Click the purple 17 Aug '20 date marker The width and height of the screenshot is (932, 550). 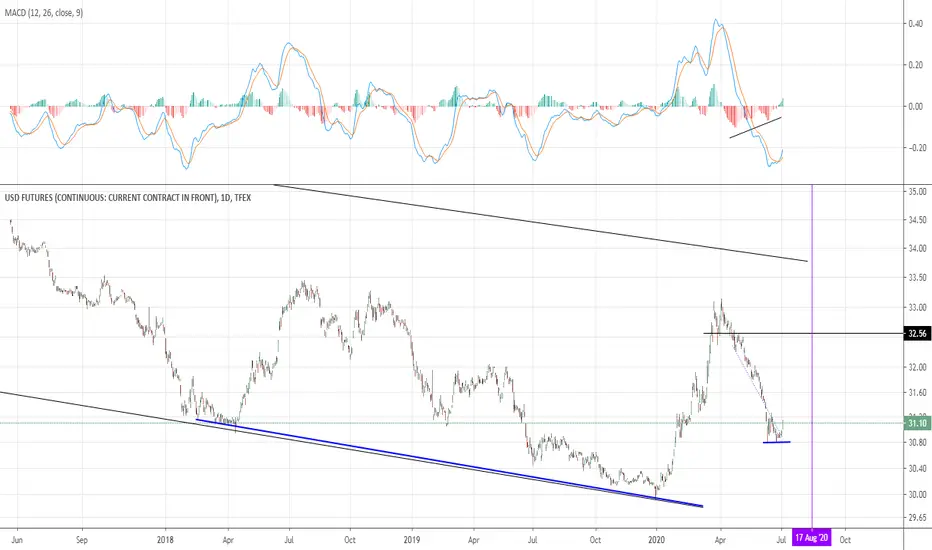click(811, 539)
